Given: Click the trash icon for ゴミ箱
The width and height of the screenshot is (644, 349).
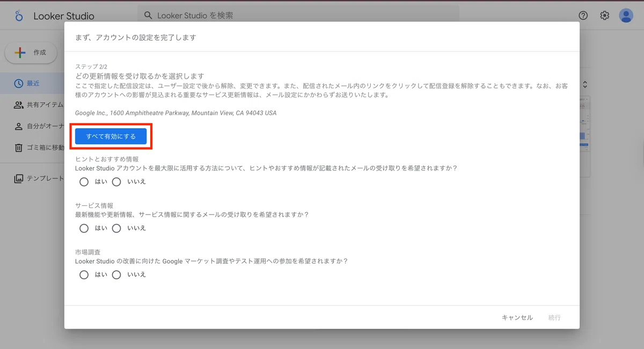Looking at the screenshot, I should tap(19, 147).
